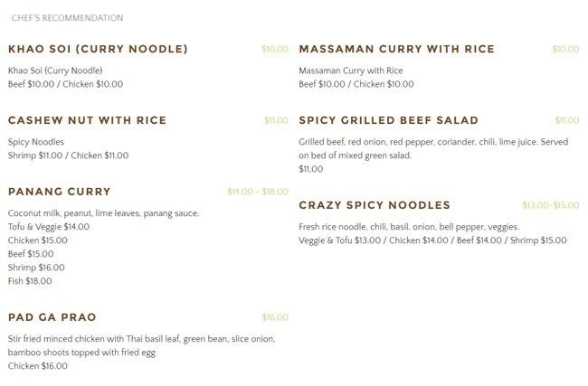The width and height of the screenshot is (588, 386).
Task: Click the gold price beside Massaman Curry heading
Action: point(565,49)
